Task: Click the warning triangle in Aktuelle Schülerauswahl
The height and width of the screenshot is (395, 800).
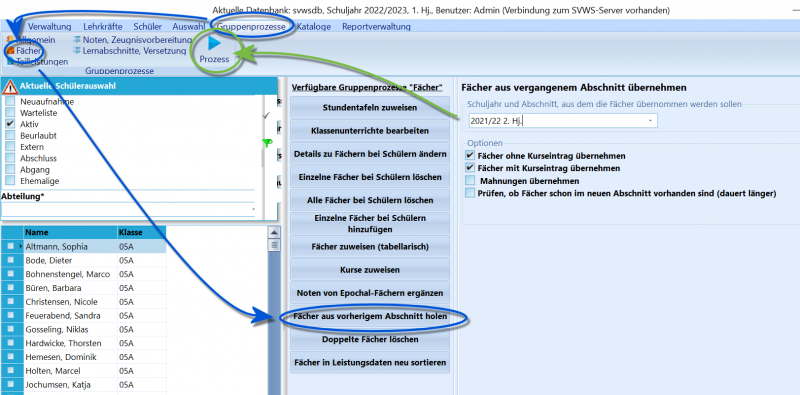Action: pos(10,87)
